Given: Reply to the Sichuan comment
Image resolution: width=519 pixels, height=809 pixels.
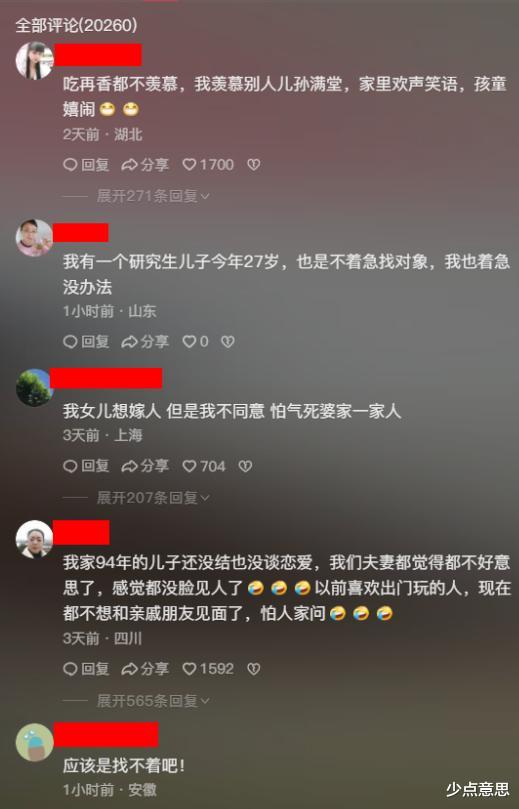Looking at the screenshot, I should point(86,669).
